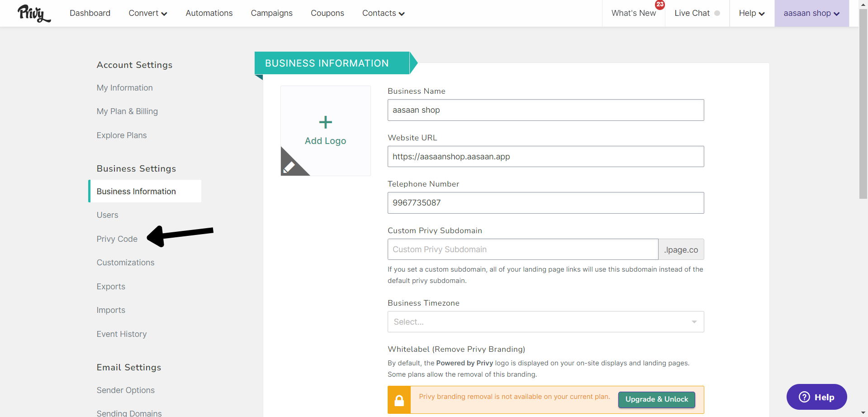Open the Users settings

107,215
